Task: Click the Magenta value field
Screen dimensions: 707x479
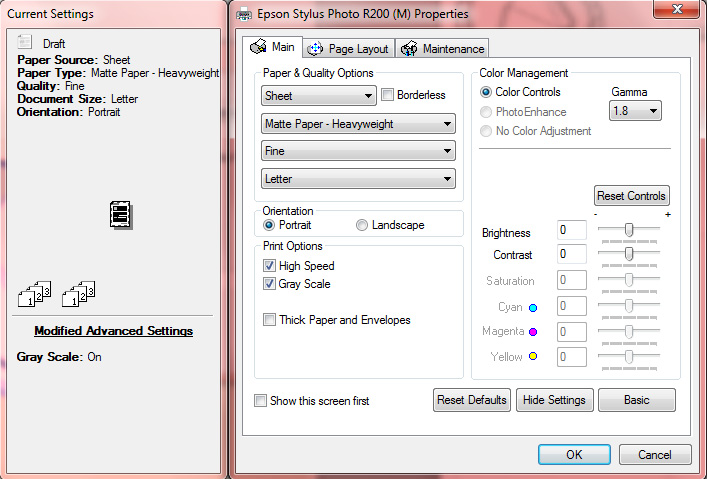Action: coord(572,332)
